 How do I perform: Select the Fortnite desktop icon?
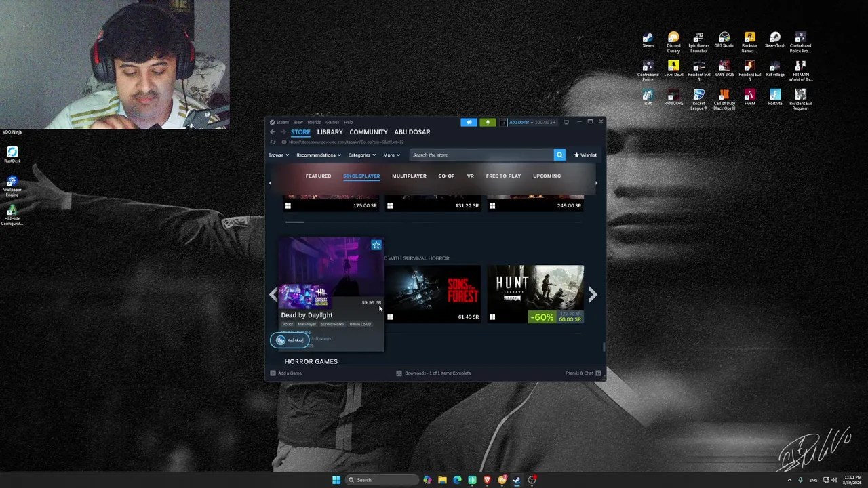tap(775, 97)
